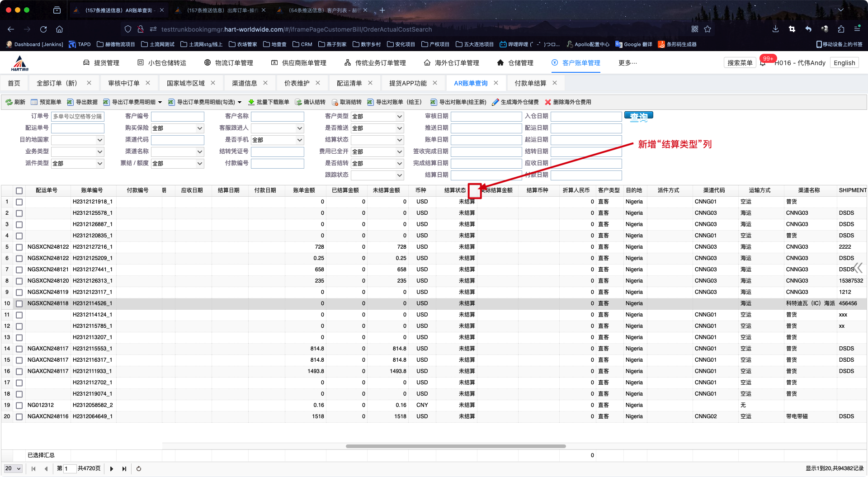
Task: Click the green refresh icon in toolbar
Action: pos(9,102)
